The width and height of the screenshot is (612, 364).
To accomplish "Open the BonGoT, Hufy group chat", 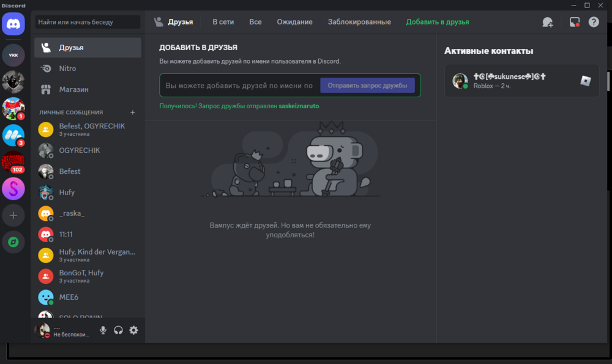I will [x=88, y=277].
